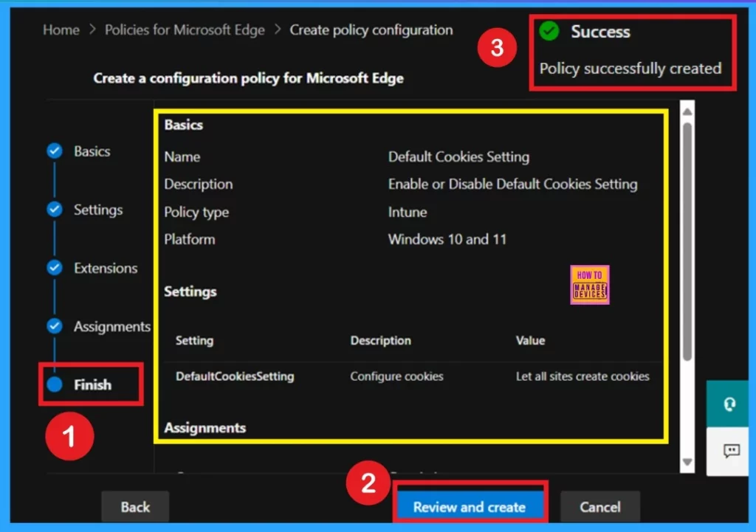This screenshot has width=756, height=532.
Task: Go to the Extensions wizard step
Action: [x=106, y=268]
